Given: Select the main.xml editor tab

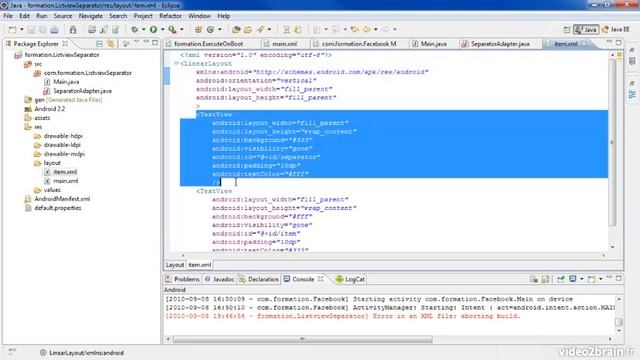Looking at the screenshot, I should point(284,44).
